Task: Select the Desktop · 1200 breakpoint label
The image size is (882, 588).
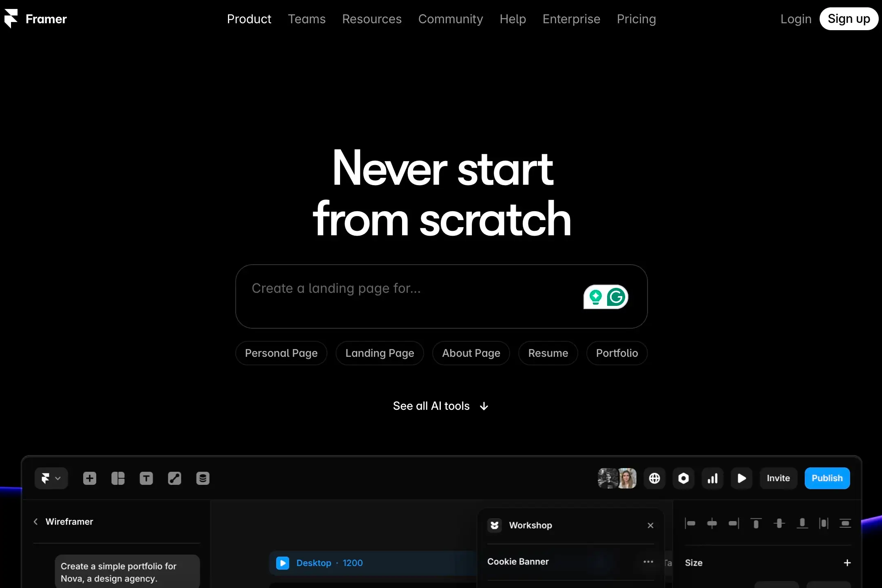Action: tap(329, 563)
